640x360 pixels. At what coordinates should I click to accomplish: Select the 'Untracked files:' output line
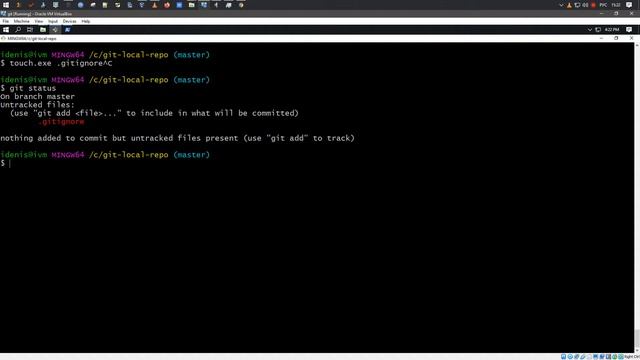pos(38,105)
